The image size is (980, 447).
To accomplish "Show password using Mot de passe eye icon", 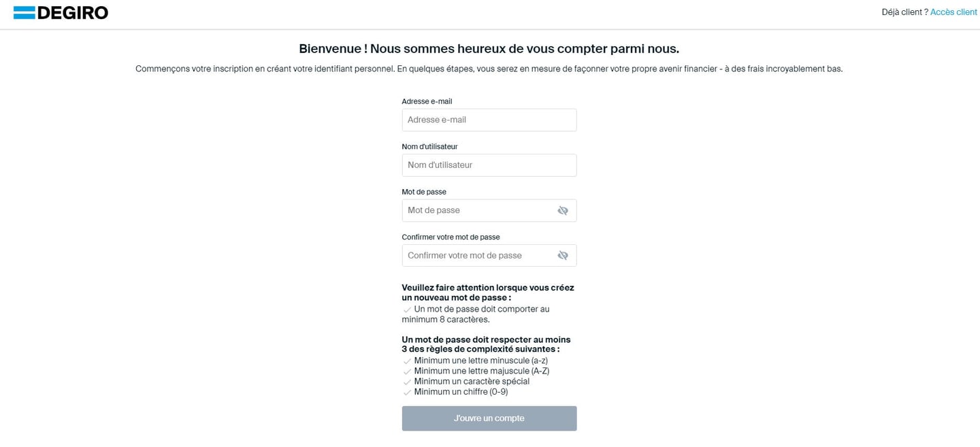I will pyautogui.click(x=563, y=211).
